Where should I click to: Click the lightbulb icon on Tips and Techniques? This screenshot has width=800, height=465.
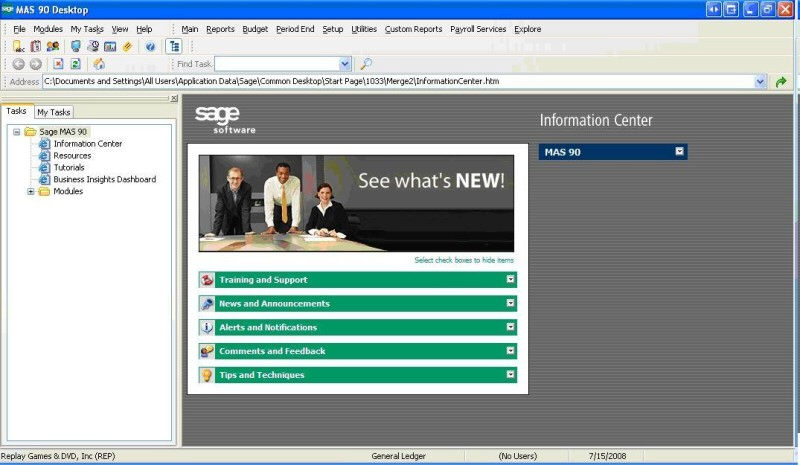[x=207, y=375]
